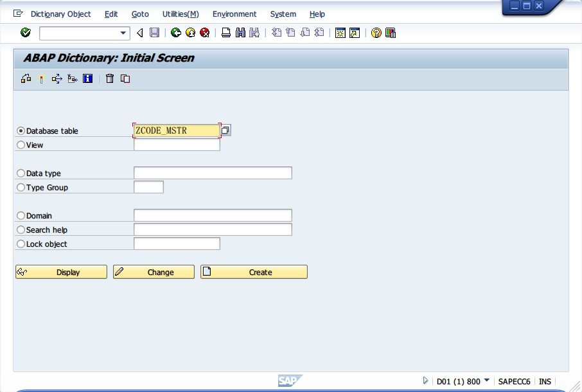Open the Dictionary Object menu
The image size is (582, 392).
[60, 14]
